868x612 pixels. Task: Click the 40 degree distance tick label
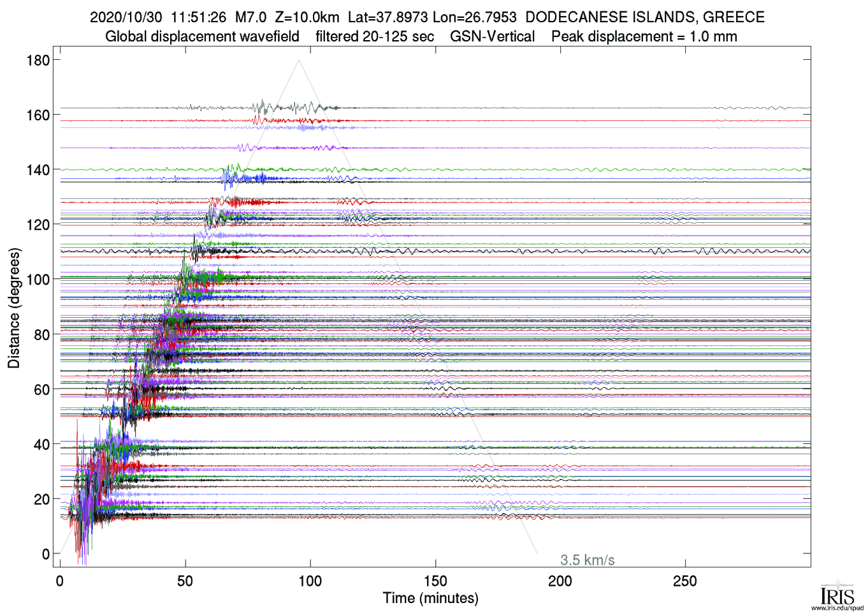(41, 445)
